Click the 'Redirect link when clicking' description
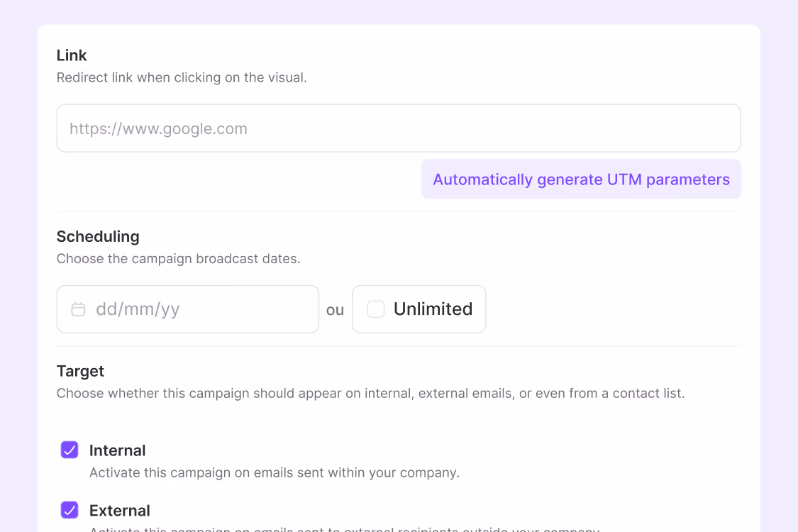The image size is (798, 532). pyautogui.click(x=182, y=77)
